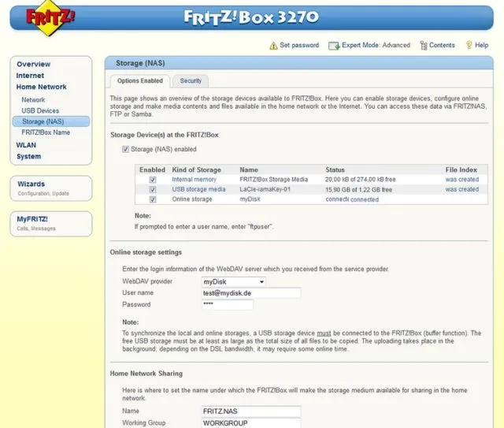Switch to the Options Enabled tab
Image resolution: width=504 pixels, height=428 pixels.
pos(140,80)
